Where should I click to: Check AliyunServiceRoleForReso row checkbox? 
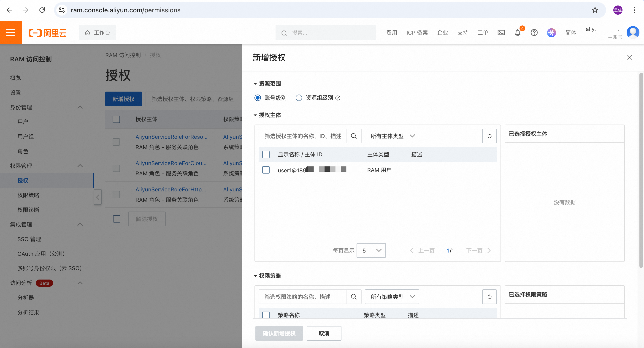pos(116,142)
